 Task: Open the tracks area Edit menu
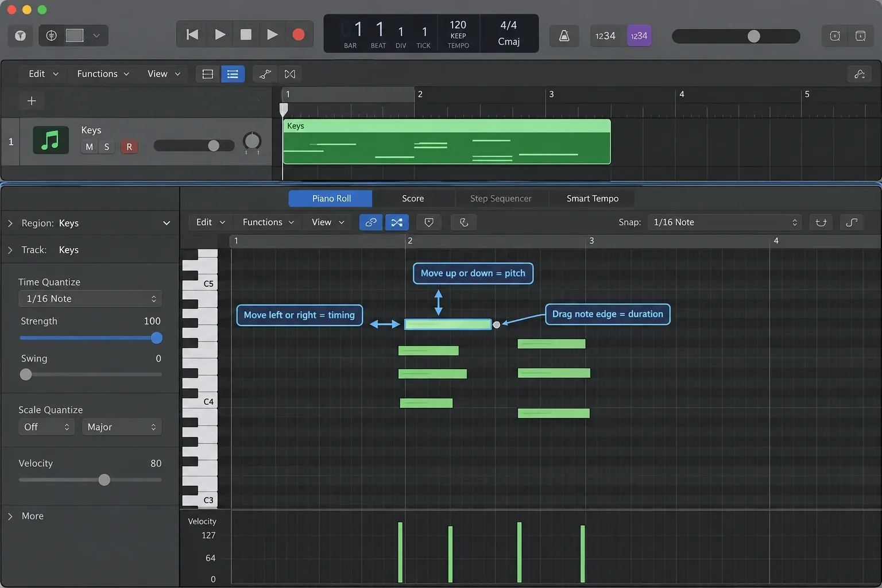point(44,74)
